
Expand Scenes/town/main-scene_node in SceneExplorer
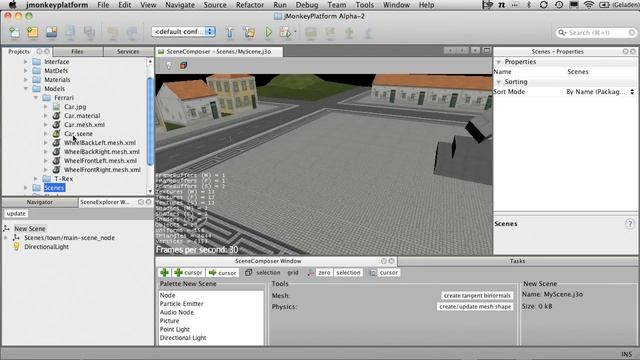(x=6, y=238)
